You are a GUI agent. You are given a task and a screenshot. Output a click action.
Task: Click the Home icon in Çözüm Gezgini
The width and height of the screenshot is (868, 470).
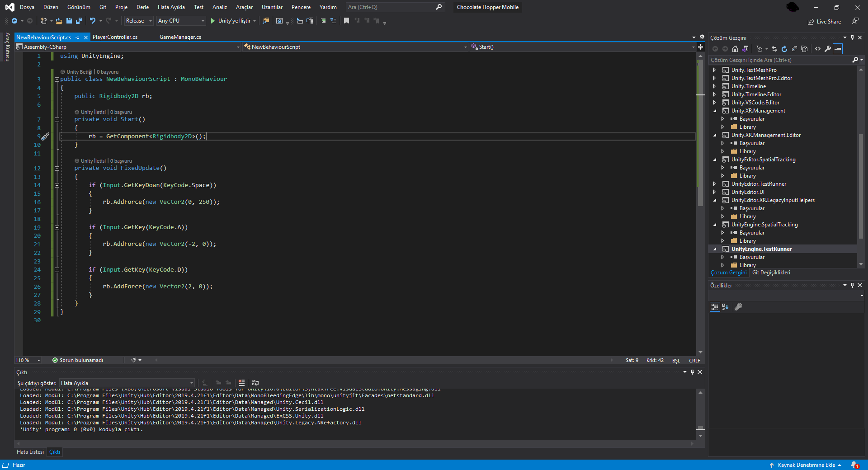(735, 49)
